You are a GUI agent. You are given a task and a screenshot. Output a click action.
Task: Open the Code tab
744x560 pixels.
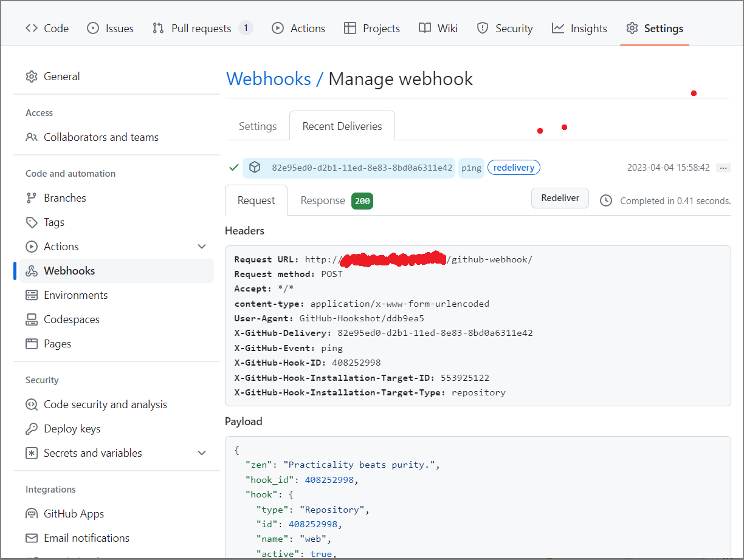[47, 28]
